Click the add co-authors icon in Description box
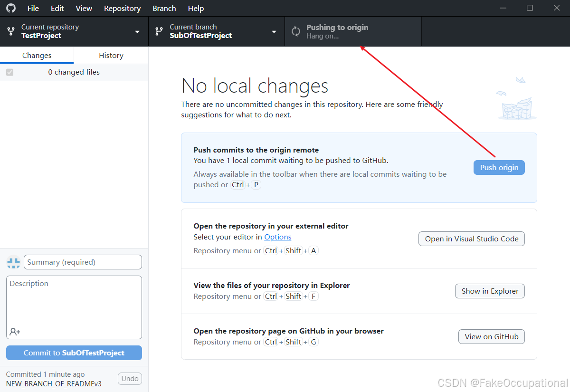The image size is (570, 392). pos(15,332)
